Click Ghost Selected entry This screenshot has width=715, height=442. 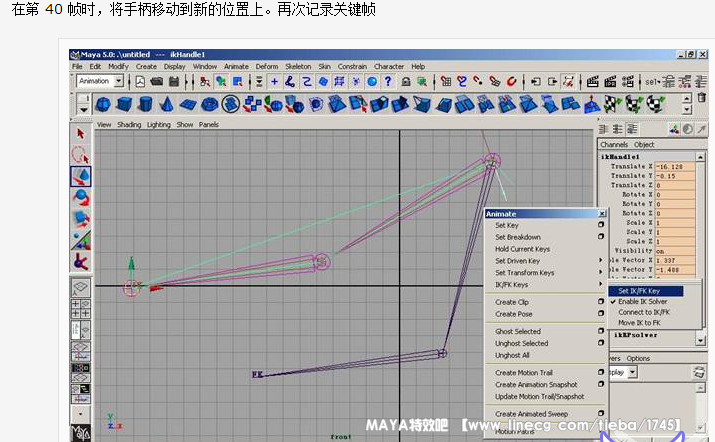point(518,331)
